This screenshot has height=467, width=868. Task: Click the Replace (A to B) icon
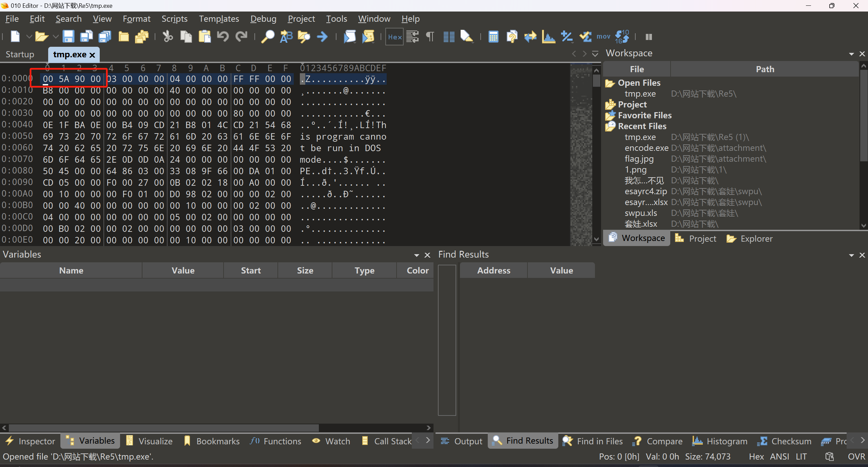286,37
